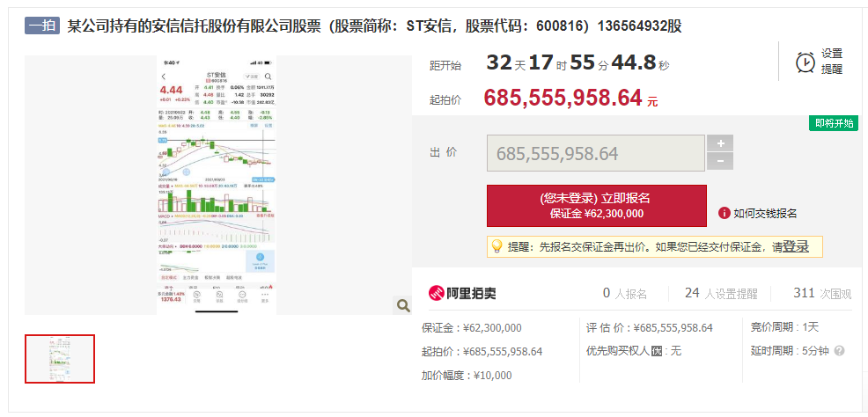Click the 竞价周期 1天 detail
The image size is (868, 417).
coord(784,327)
